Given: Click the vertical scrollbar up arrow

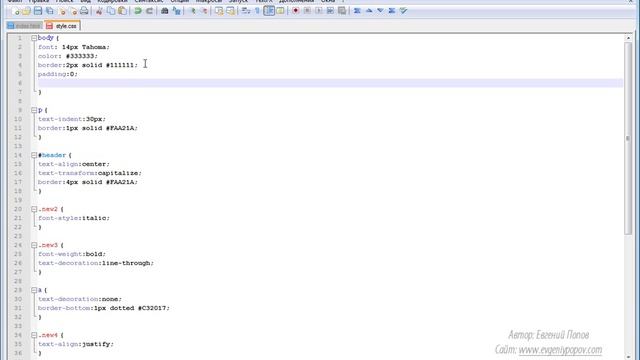Looking at the screenshot, I should coord(628,38).
